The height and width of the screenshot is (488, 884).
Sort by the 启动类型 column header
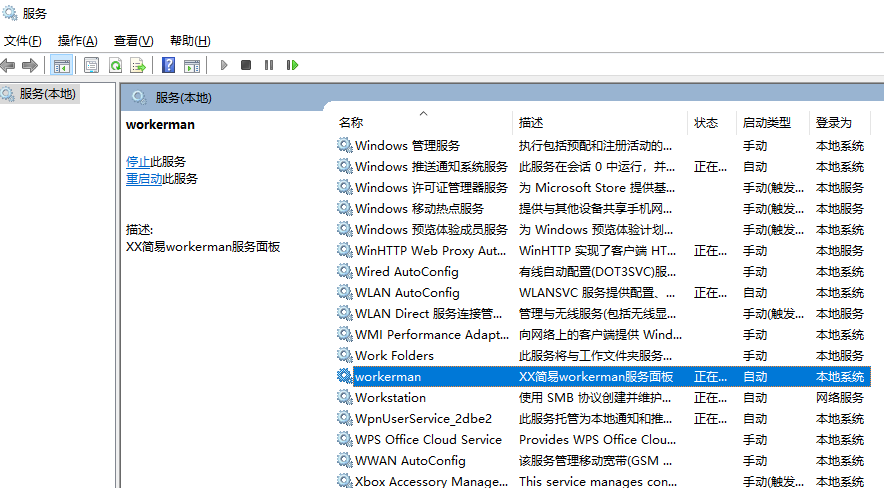(x=767, y=122)
